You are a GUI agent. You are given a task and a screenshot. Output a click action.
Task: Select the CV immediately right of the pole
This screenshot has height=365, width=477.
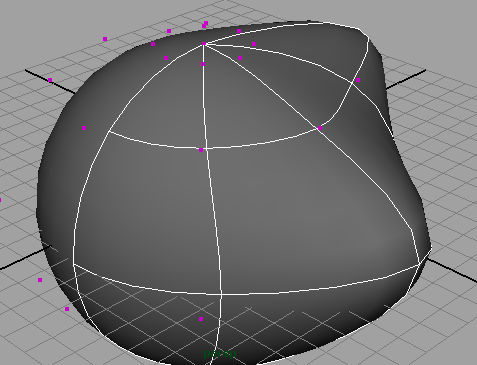click(254, 44)
